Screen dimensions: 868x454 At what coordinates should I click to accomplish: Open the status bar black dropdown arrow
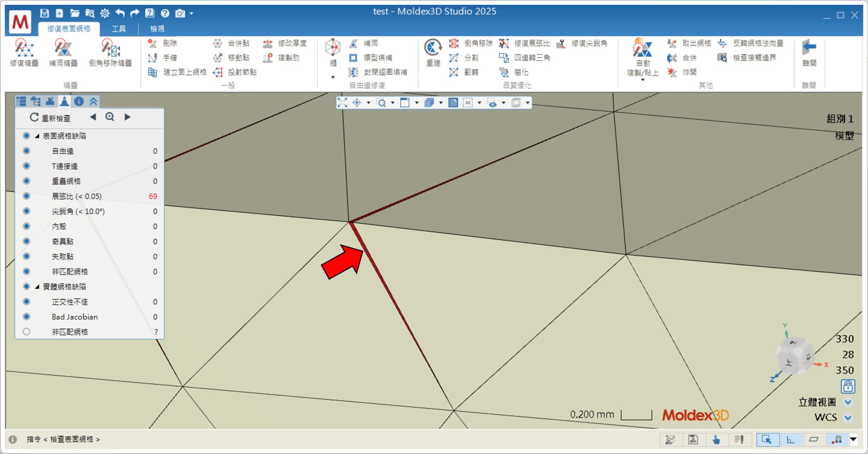click(853, 439)
